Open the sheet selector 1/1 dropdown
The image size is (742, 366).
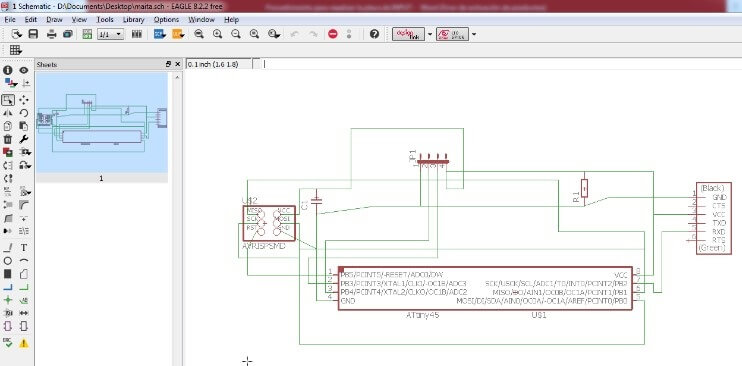[x=110, y=35]
